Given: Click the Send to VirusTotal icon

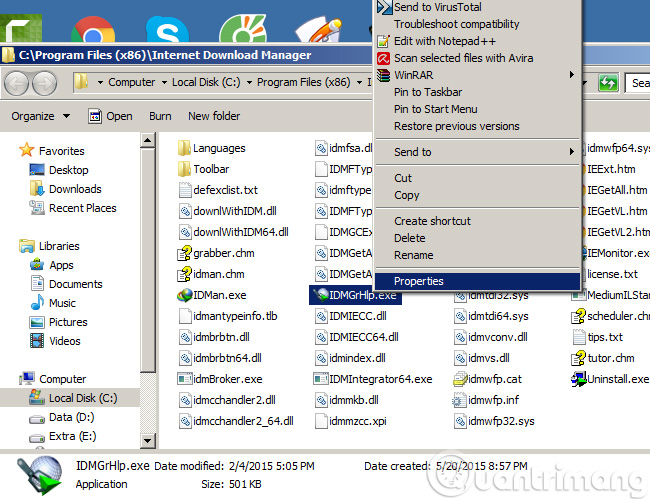Looking at the screenshot, I should [x=384, y=7].
